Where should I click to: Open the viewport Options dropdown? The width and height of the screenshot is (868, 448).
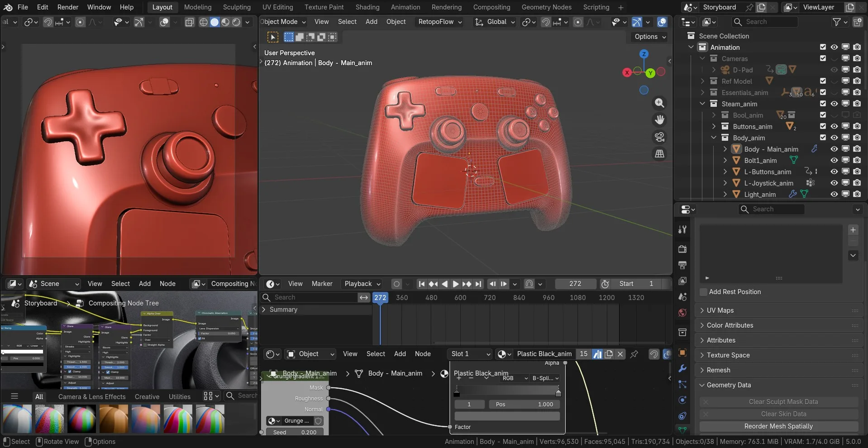click(x=650, y=37)
